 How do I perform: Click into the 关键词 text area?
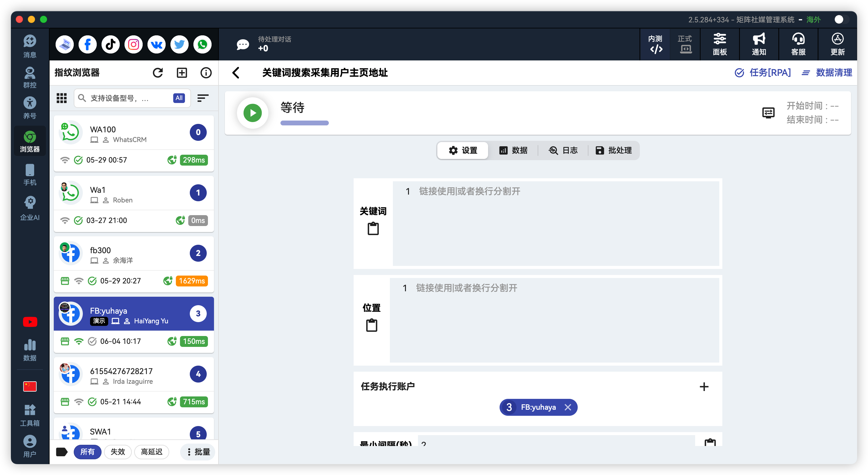555,223
